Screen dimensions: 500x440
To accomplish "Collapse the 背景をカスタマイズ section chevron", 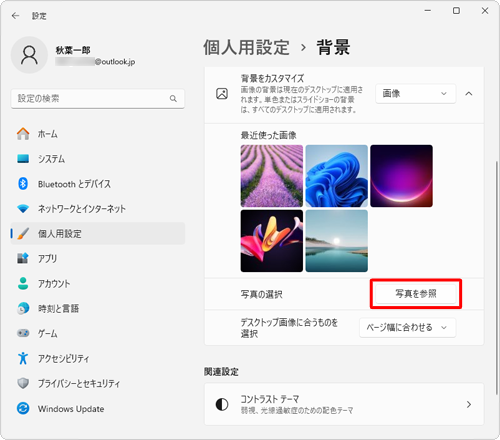I will coord(469,94).
